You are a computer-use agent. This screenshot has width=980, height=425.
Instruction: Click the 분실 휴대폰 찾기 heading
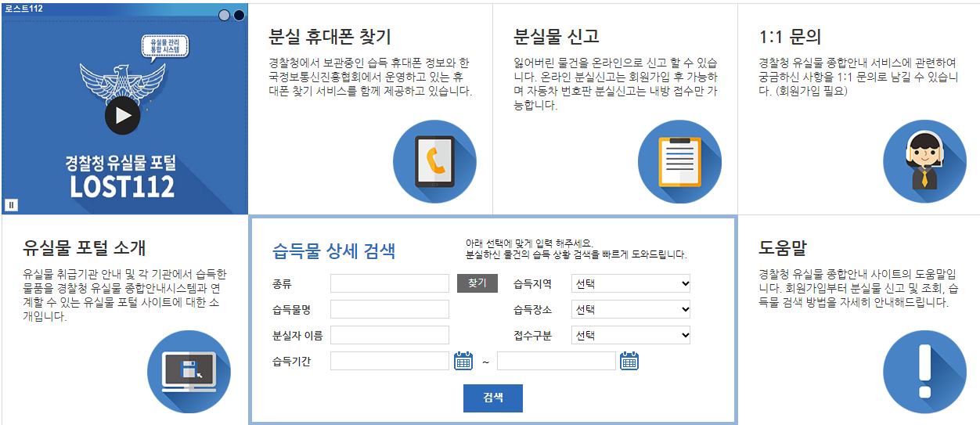330,37
